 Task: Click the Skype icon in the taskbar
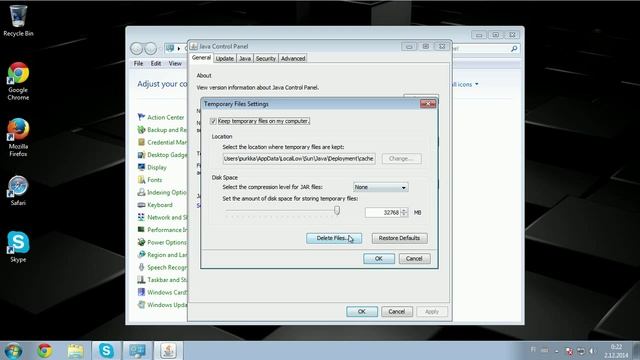click(x=106, y=351)
